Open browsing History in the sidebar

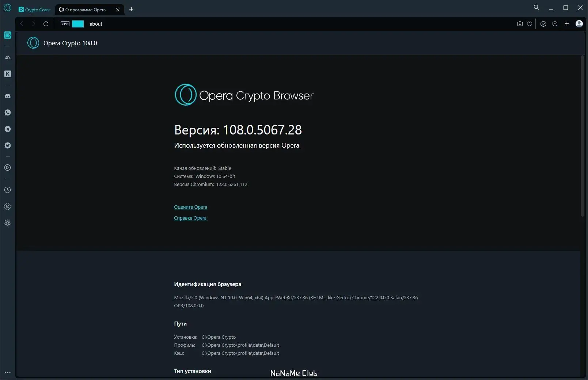pos(8,190)
